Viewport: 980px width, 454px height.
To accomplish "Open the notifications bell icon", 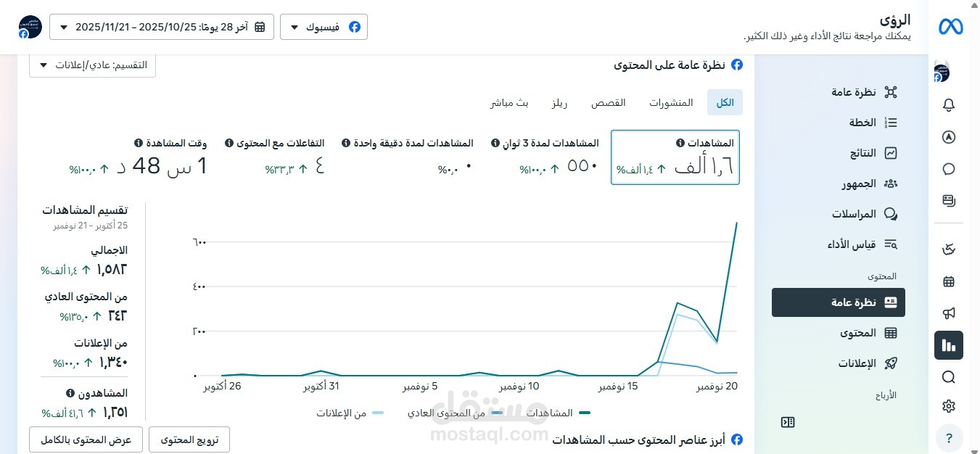I will pyautogui.click(x=949, y=105).
